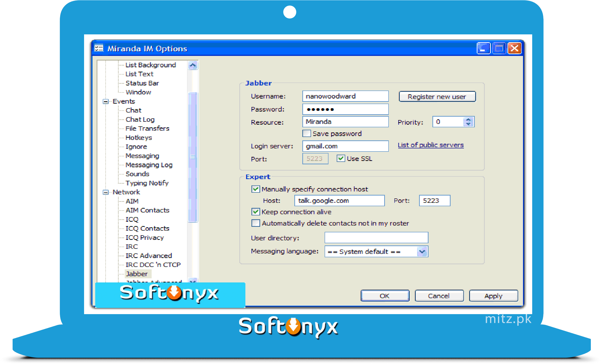Screen dimensions: 601x364
Task: Click the Priority value field
Action: 448,121
